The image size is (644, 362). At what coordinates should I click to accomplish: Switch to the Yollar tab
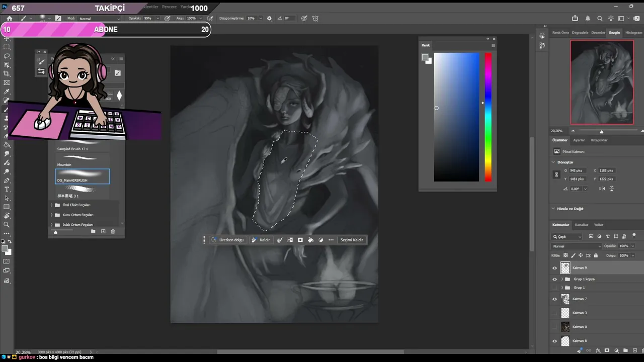598,225
